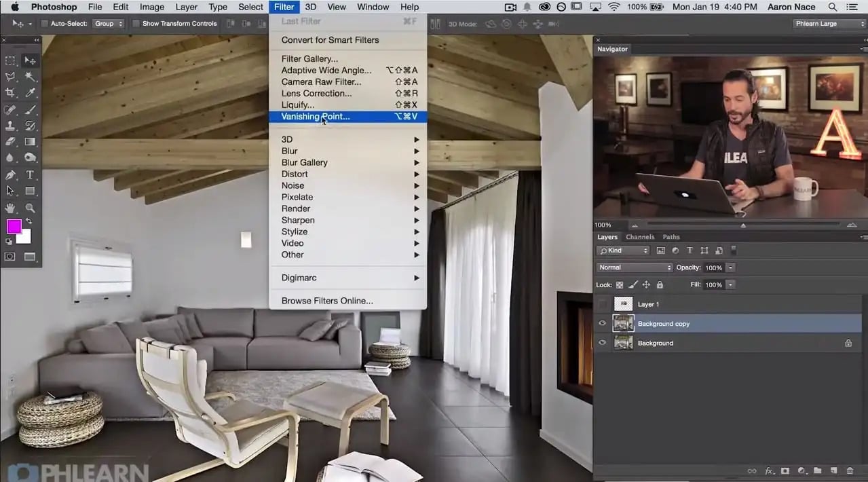This screenshot has width=868, height=482.
Task: Create new fill or adjustment layer
Action: [x=801, y=470]
